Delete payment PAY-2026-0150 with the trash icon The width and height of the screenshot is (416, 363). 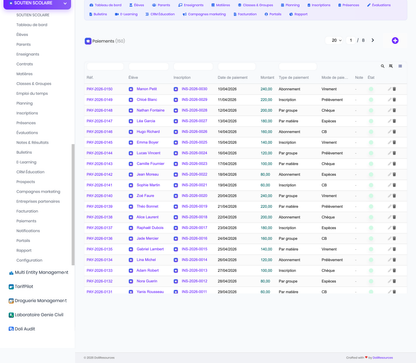pyautogui.click(x=394, y=89)
